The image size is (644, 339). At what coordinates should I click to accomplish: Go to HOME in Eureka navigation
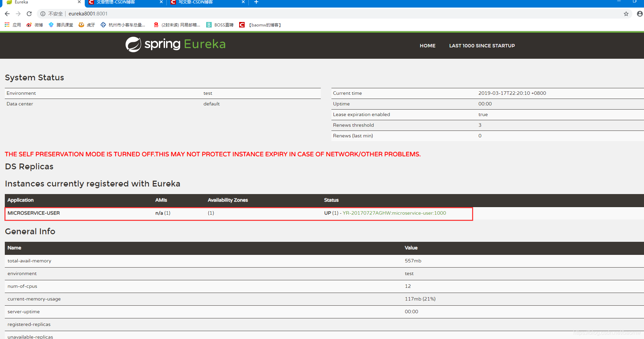click(428, 46)
